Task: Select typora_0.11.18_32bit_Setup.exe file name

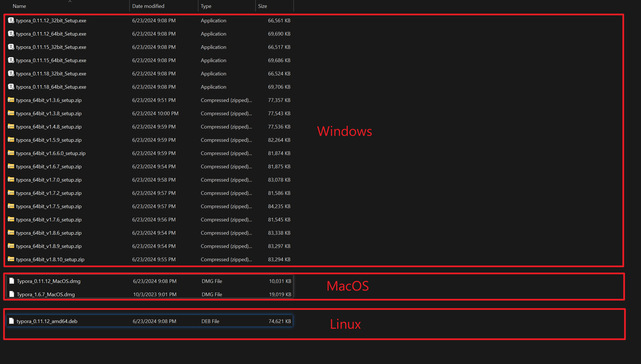Action: (51, 74)
